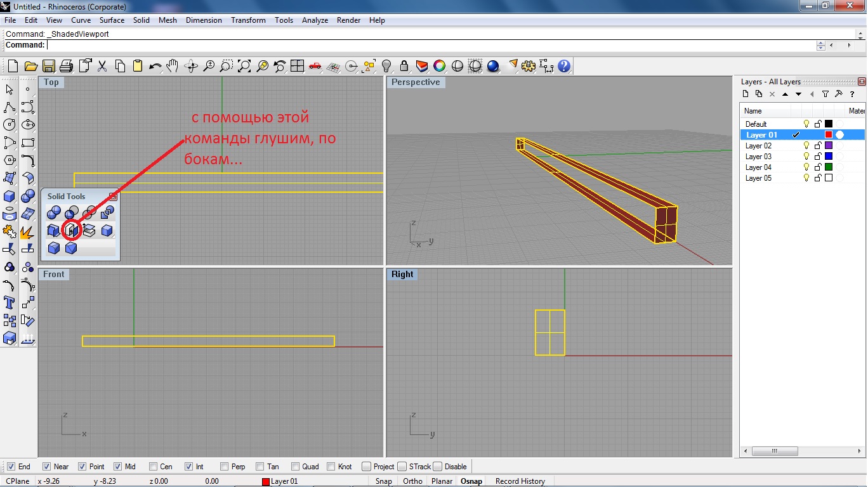Open the Surface menu
Viewport: 868px width, 487px height.
click(x=112, y=20)
